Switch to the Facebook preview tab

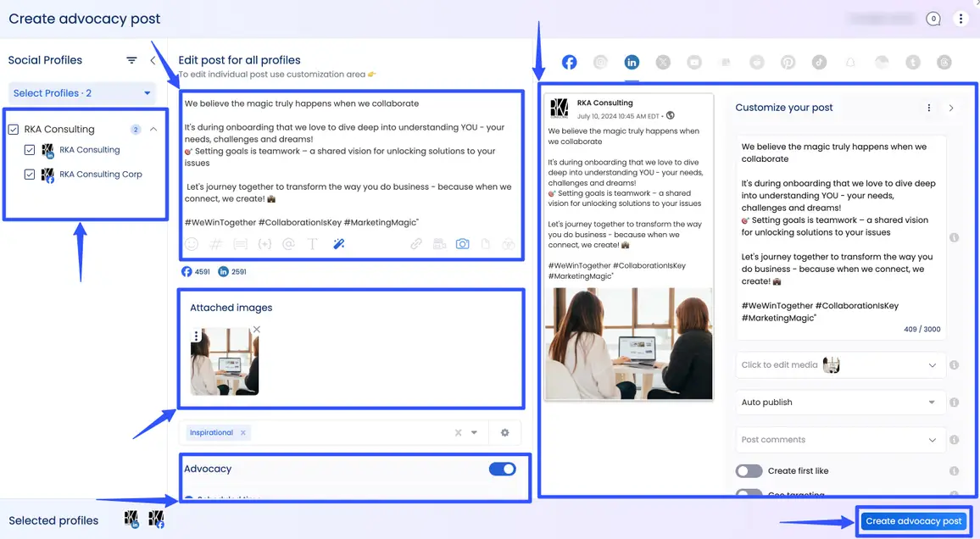tap(569, 62)
